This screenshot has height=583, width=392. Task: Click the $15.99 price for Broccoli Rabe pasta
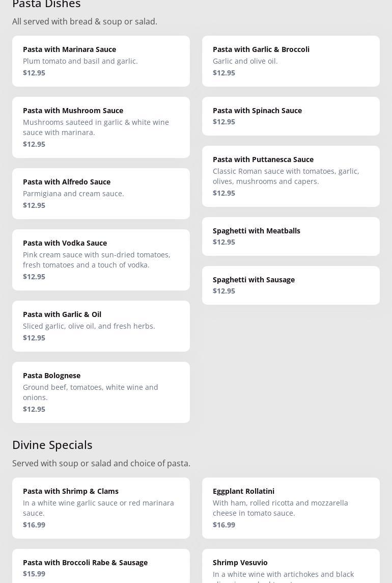click(x=34, y=574)
